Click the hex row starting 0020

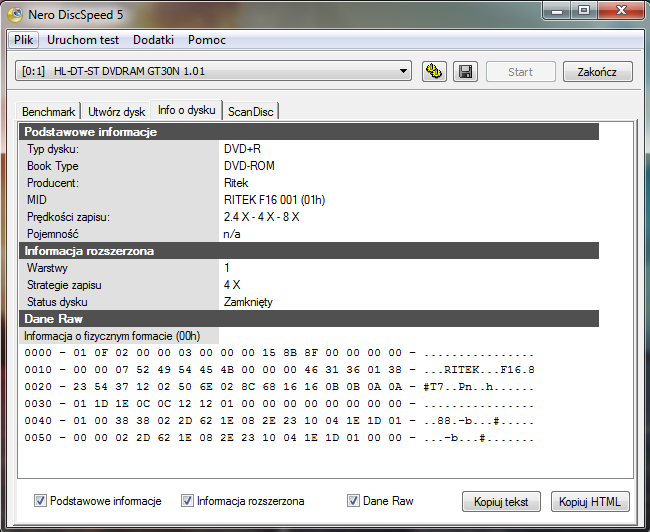coord(279,387)
